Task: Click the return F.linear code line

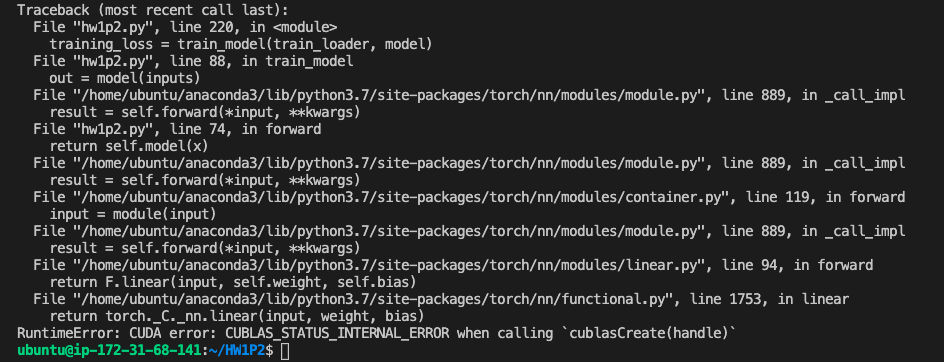Action: 233,282
